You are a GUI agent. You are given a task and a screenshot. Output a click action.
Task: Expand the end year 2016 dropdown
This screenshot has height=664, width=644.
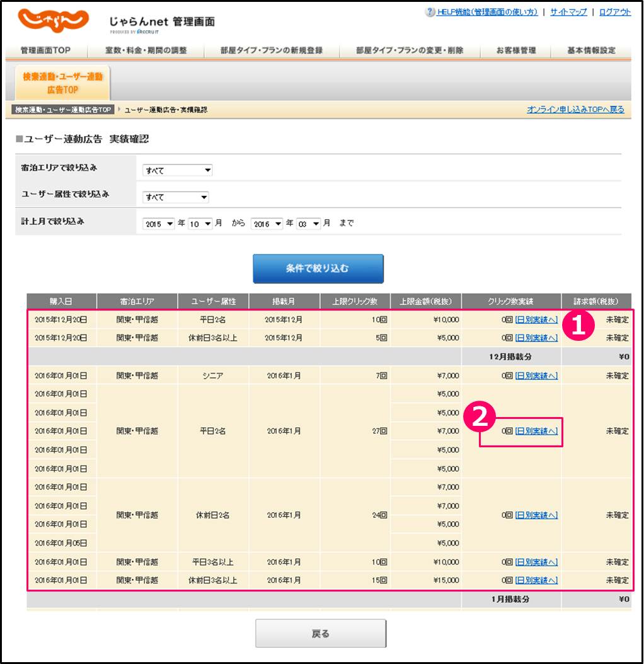coord(267,224)
